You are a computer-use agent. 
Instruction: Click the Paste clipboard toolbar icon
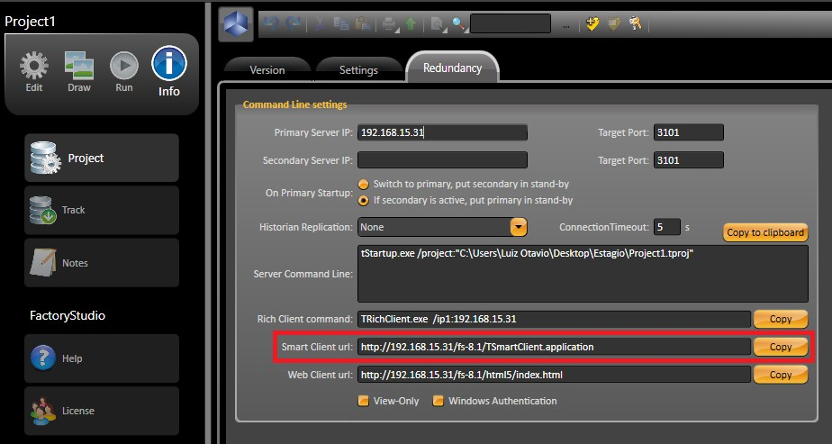coord(363,24)
